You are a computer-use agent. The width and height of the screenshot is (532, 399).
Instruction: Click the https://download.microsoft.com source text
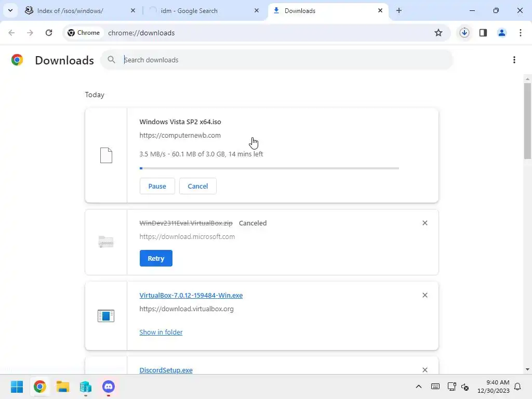[187, 236]
